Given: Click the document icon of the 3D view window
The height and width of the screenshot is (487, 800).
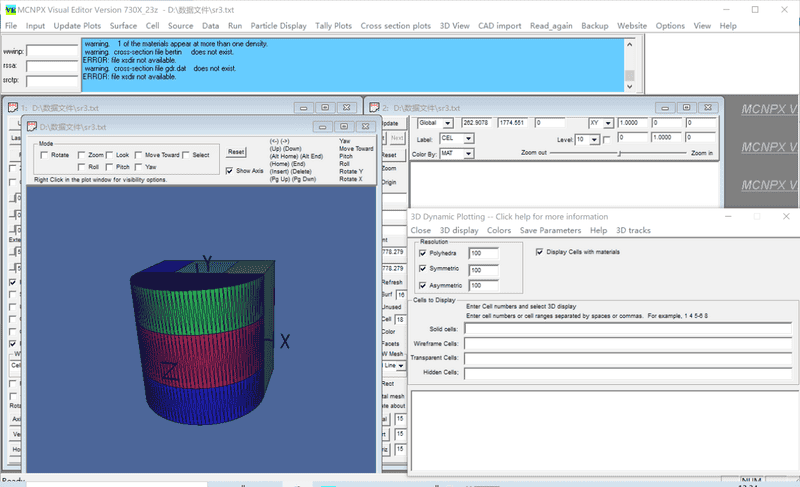Looking at the screenshot, I should [x=31, y=127].
